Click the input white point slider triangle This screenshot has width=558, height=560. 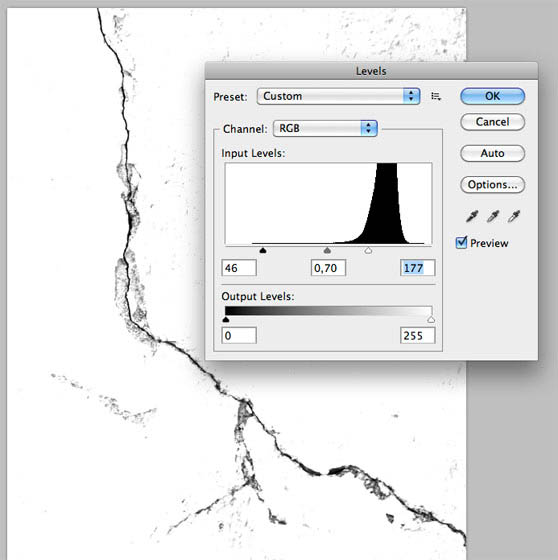(x=368, y=250)
